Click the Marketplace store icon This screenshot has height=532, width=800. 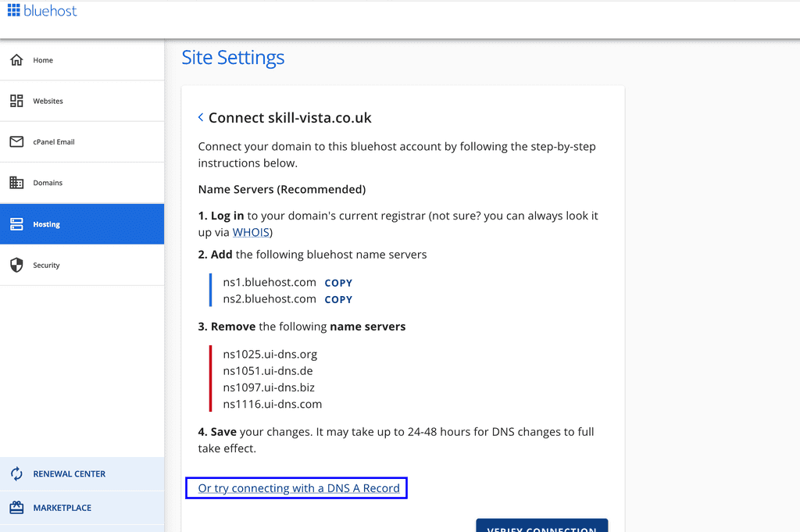pos(16,508)
